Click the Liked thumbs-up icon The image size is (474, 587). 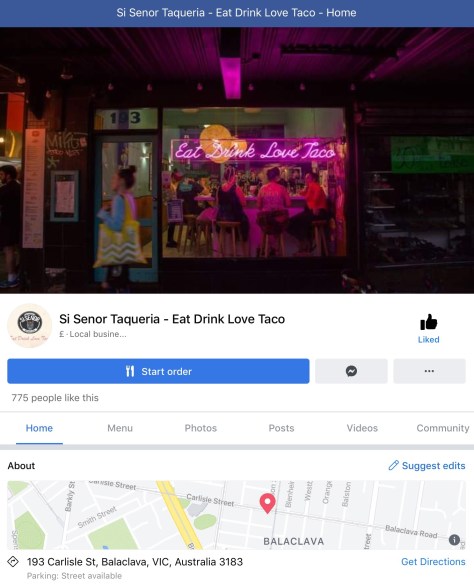pos(428,322)
